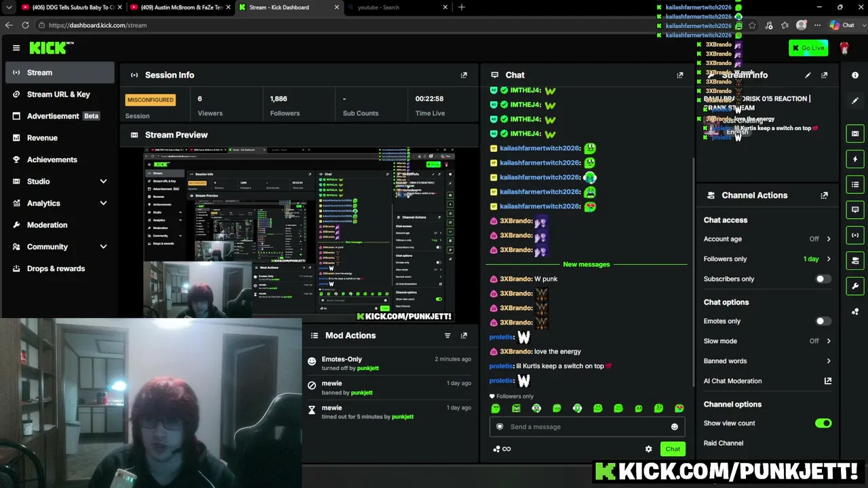The width and height of the screenshot is (868, 488).
Task: Switch to the youtube - Search tab
Action: 397,7
